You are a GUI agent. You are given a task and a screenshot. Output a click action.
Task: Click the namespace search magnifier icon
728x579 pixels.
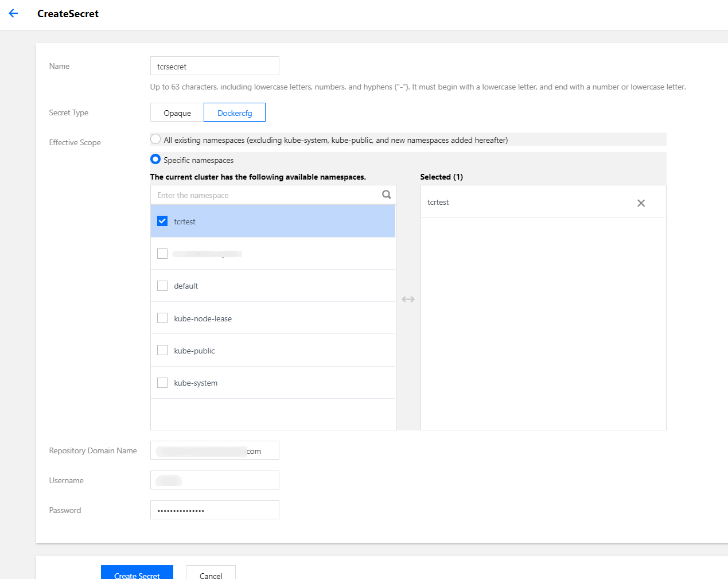[387, 195]
